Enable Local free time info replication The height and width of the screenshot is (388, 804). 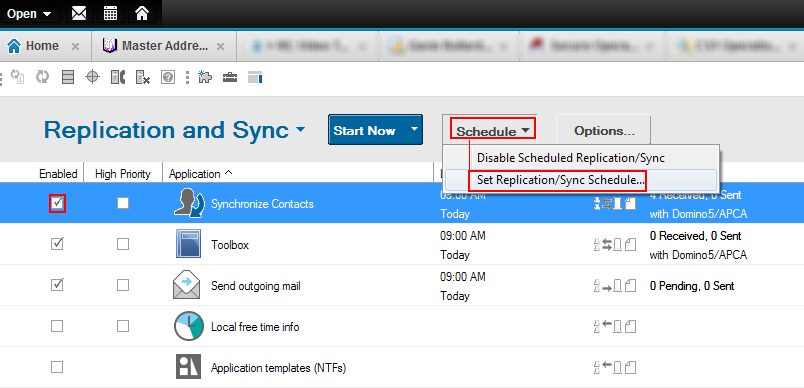pyautogui.click(x=57, y=326)
